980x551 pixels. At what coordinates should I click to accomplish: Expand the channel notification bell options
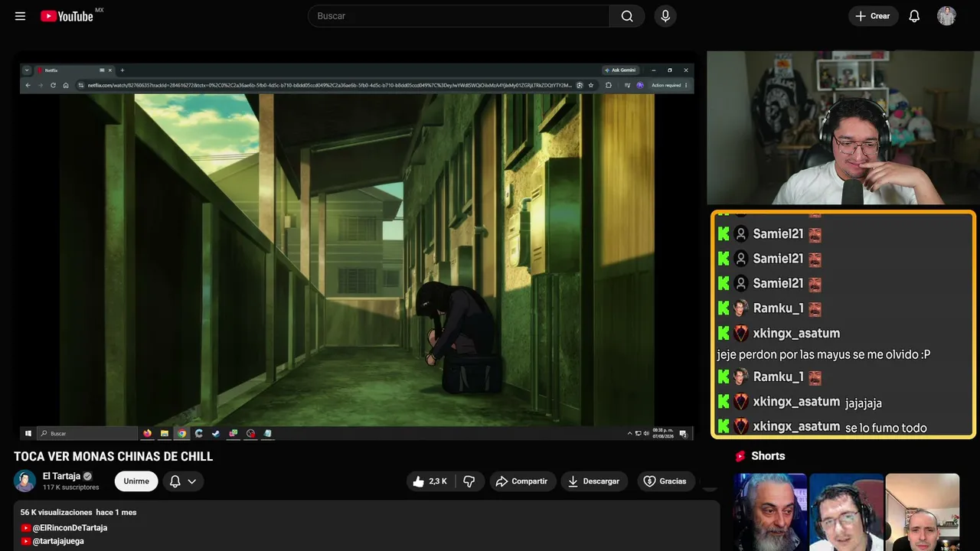pos(182,481)
